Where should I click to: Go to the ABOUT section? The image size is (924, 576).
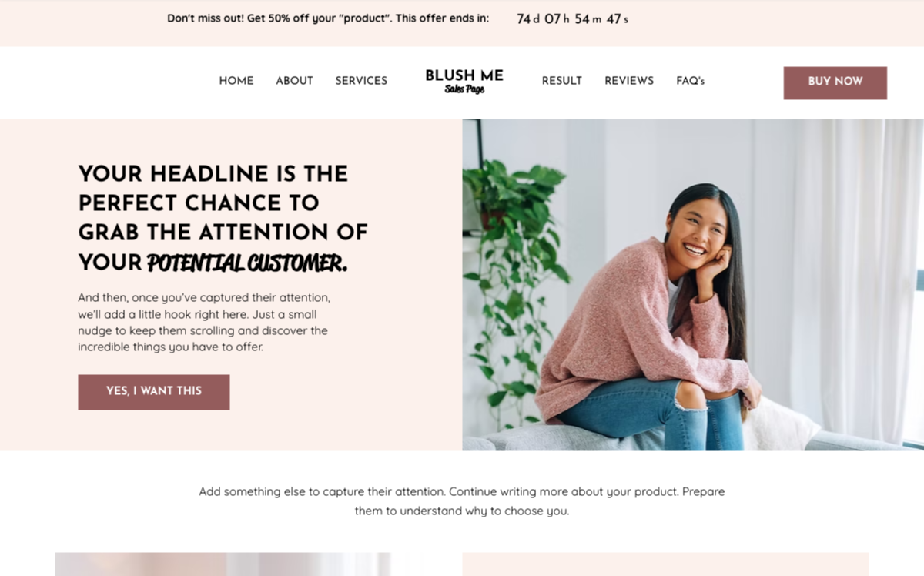click(294, 81)
